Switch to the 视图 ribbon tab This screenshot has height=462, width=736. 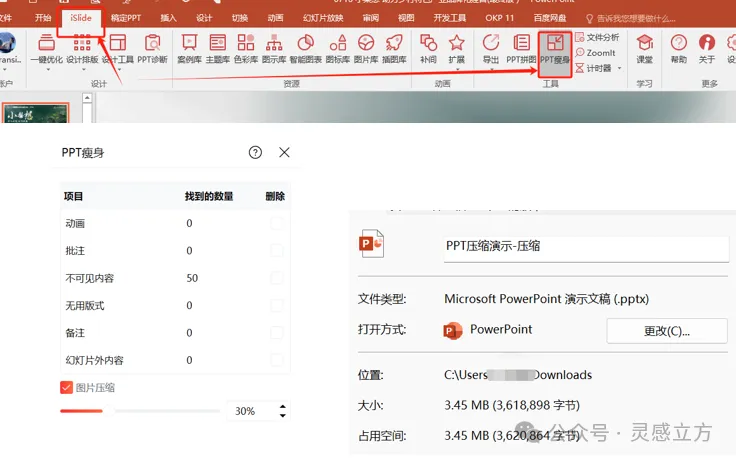pyautogui.click(x=406, y=18)
